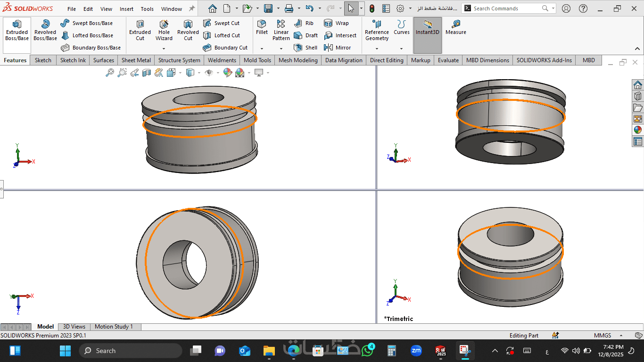Click the Revolved Cut tool
The width and height of the screenshot is (644, 362).
pos(188,30)
